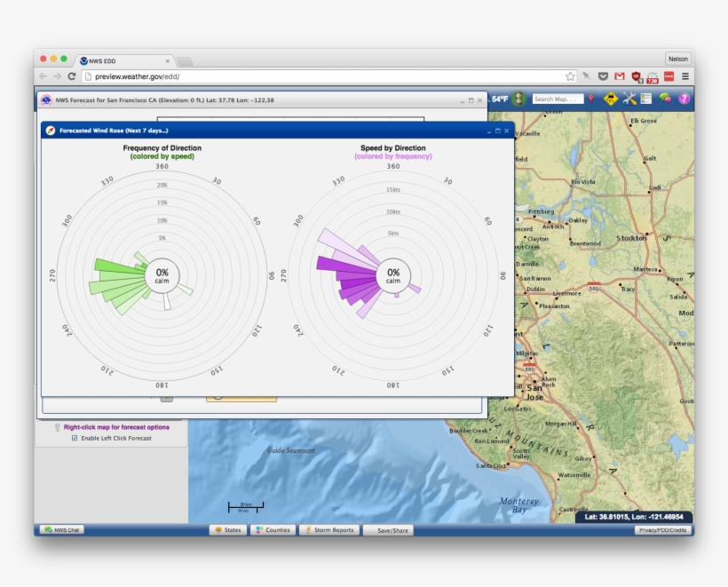728x587 pixels.
Task: Click the Search Map input field
Action: click(558, 99)
